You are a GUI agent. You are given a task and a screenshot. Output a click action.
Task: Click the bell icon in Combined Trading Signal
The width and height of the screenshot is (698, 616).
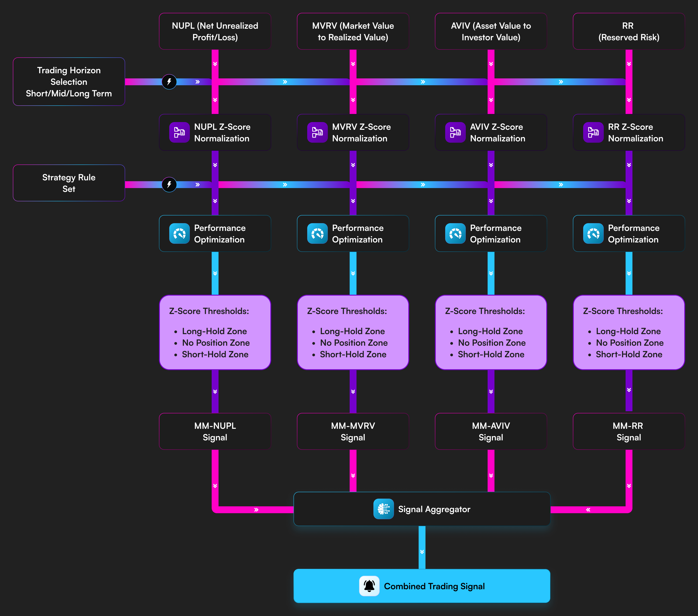click(369, 586)
